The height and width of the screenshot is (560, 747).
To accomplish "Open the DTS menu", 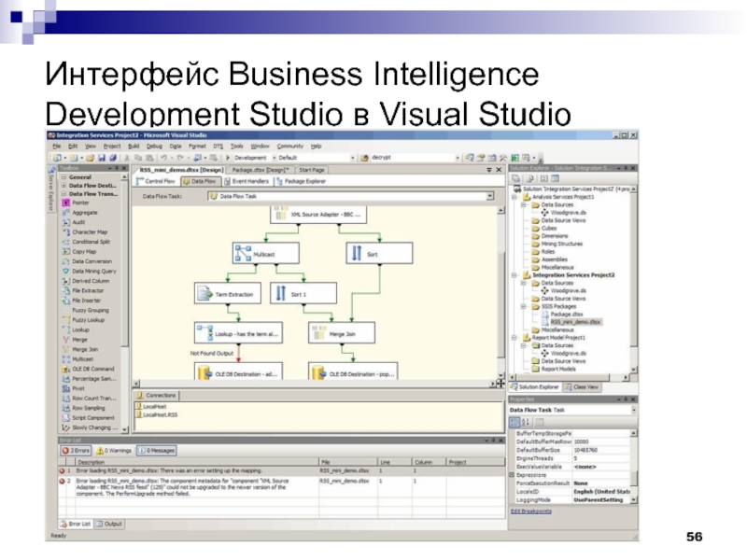I will [x=218, y=147].
